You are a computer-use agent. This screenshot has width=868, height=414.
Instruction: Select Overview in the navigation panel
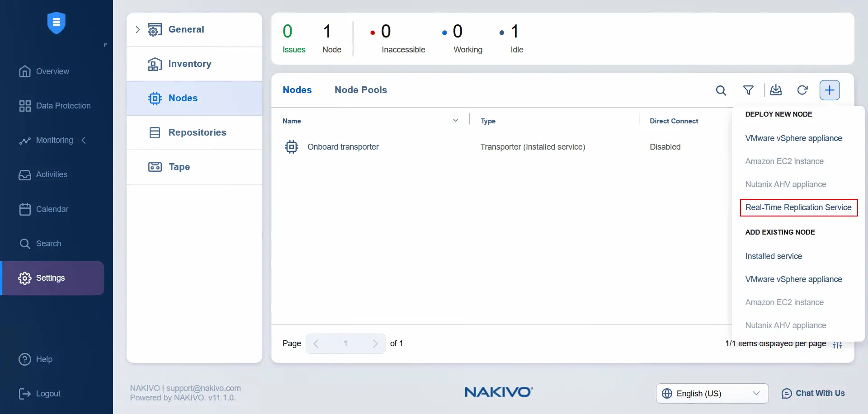pyautogui.click(x=53, y=71)
